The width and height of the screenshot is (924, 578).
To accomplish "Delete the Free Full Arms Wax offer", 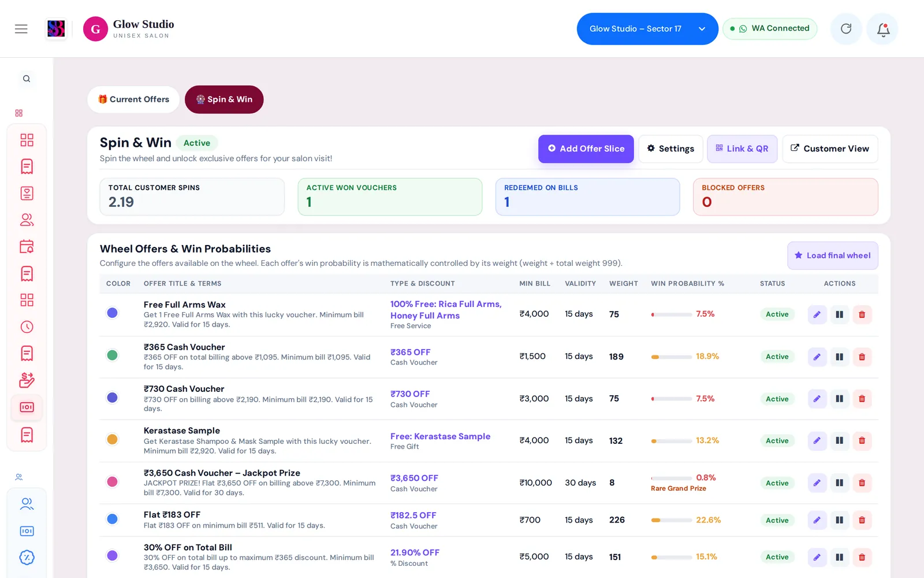I will click(x=862, y=314).
